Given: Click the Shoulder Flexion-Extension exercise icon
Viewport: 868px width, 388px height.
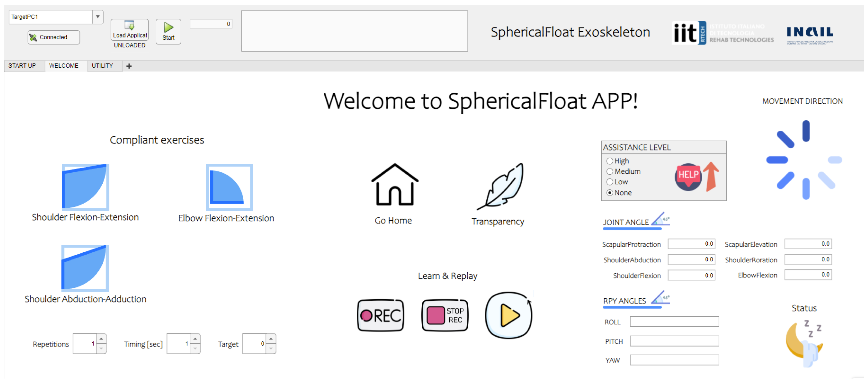Looking at the screenshot, I should tap(85, 187).
